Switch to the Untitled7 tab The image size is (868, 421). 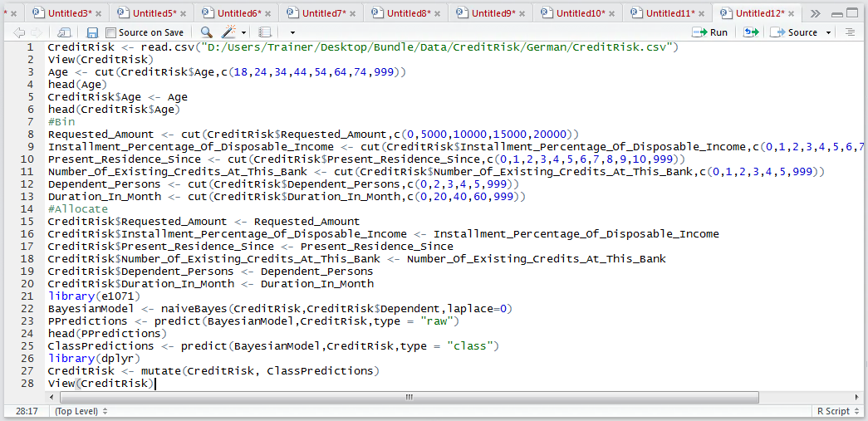click(323, 12)
